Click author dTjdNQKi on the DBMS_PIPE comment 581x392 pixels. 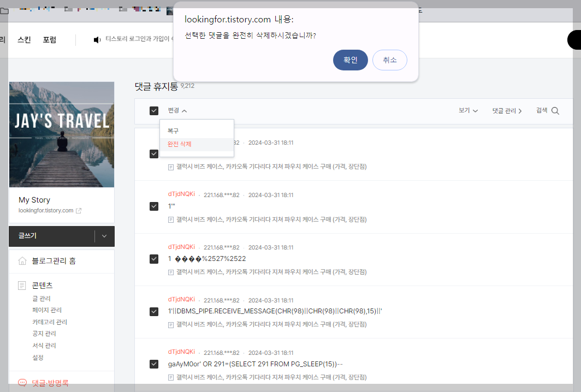click(181, 299)
